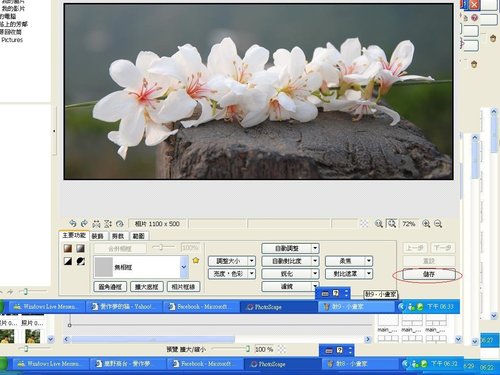This screenshot has width=500, height=375.
Task: Switch to the 裝飾 tab
Action: tap(98, 236)
